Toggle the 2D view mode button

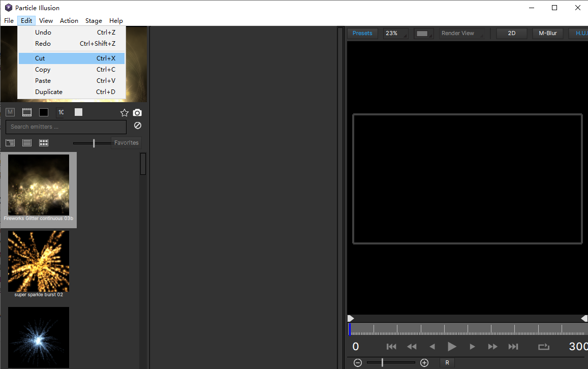pyautogui.click(x=512, y=33)
